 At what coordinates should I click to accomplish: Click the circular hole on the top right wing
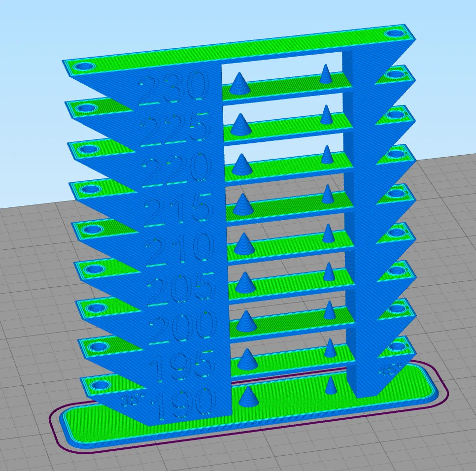pyautogui.click(x=394, y=33)
